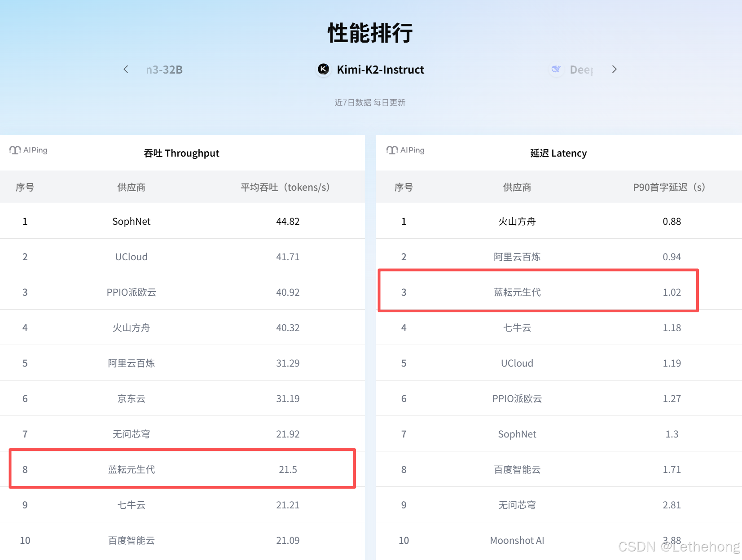Select 七牛云 in the Latency table
The image size is (742, 560).
point(517,328)
